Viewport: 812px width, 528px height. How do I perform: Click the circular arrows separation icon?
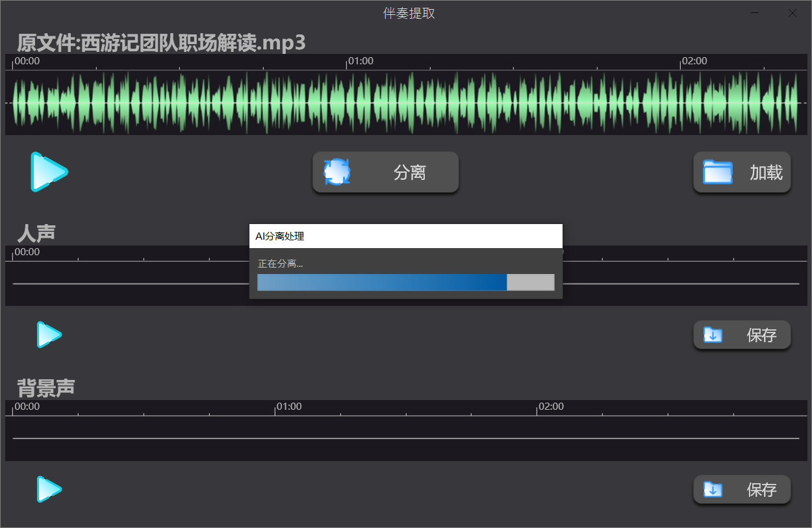[337, 172]
